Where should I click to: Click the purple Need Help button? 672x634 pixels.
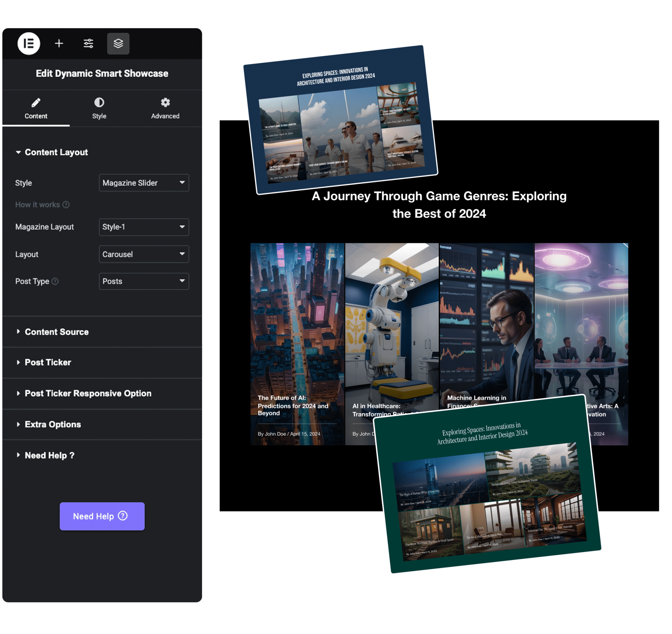point(102,516)
